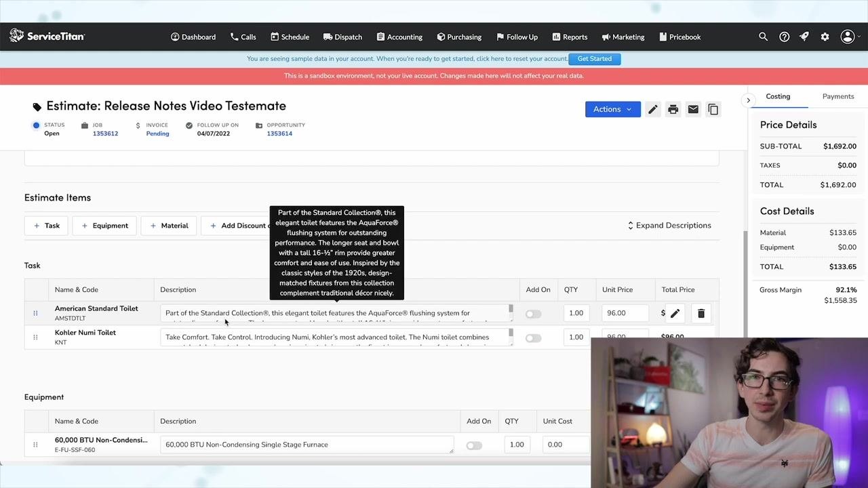
Task: Open the settings gear icon
Action: pyautogui.click(x=825, y=37)
